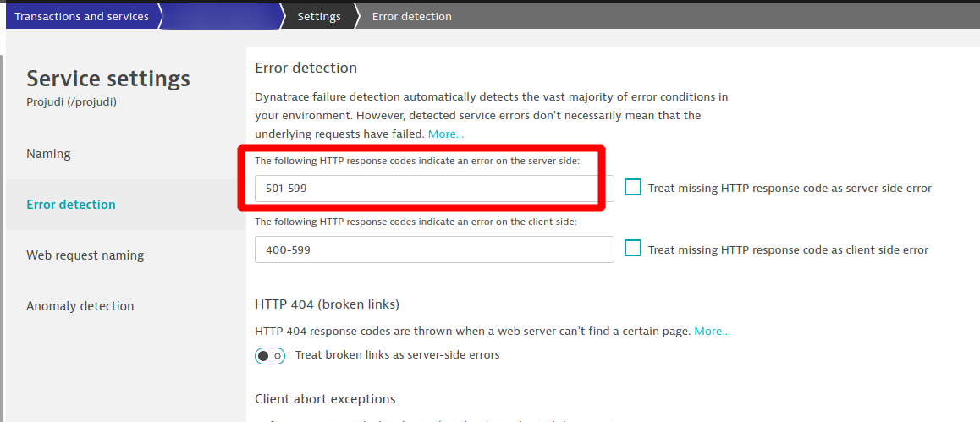Image resolution: width=980 pixels, height=422 pixels.
Task: Click the blurred service name breadcrumb
Action: coord(220,16)
